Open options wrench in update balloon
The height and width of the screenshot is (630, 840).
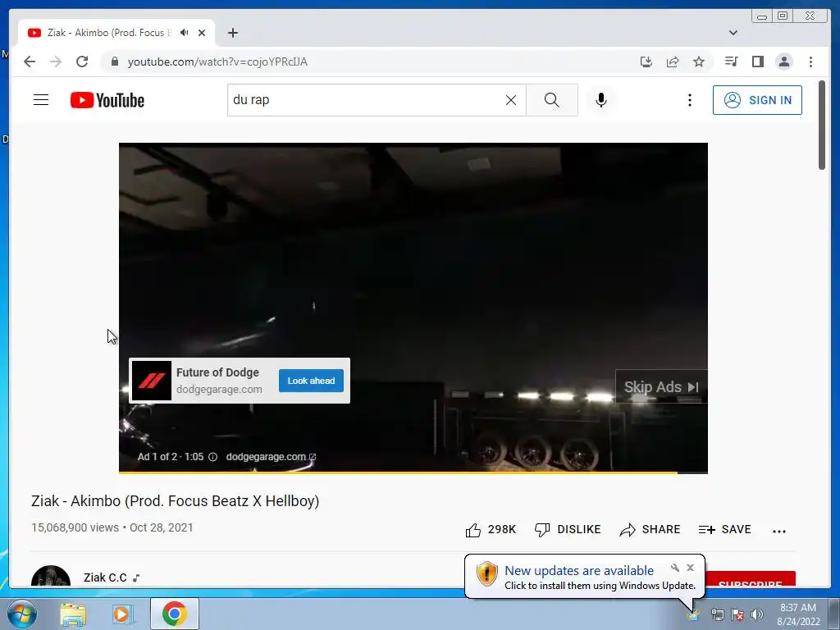tap(675, 568)
